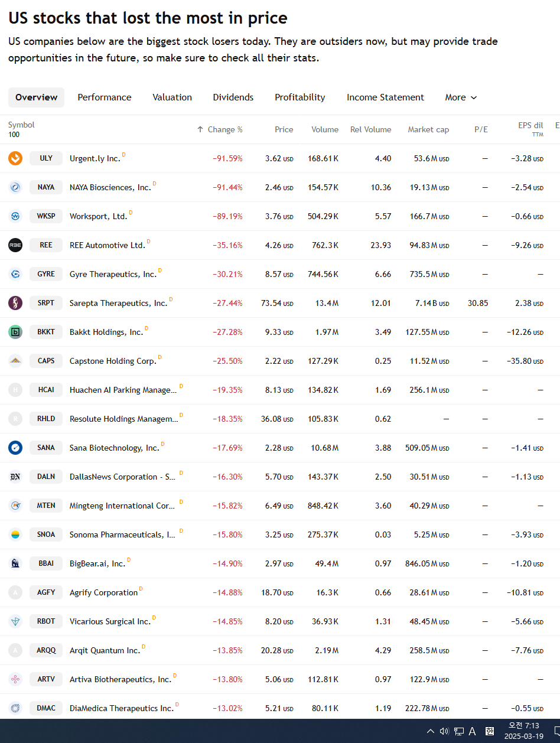
Task: Click the NAYA Biosciences logo icon
Action: tap(15, 187)
